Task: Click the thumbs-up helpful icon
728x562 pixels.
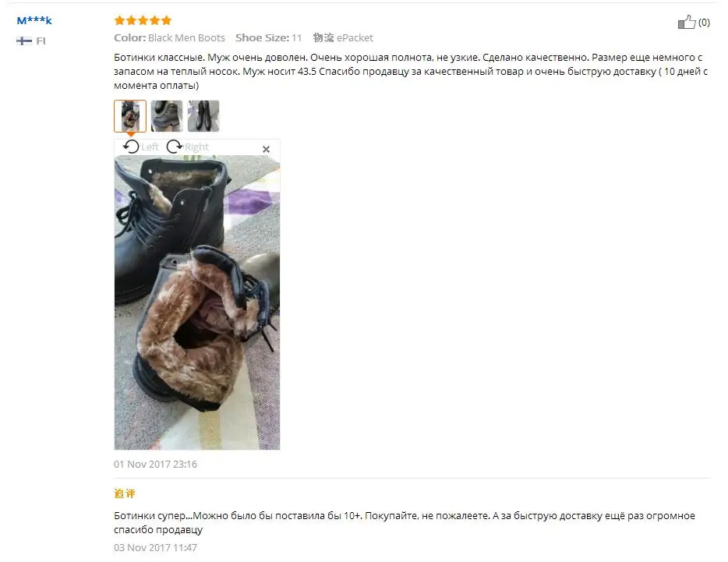Action: [x=686, y=22]
